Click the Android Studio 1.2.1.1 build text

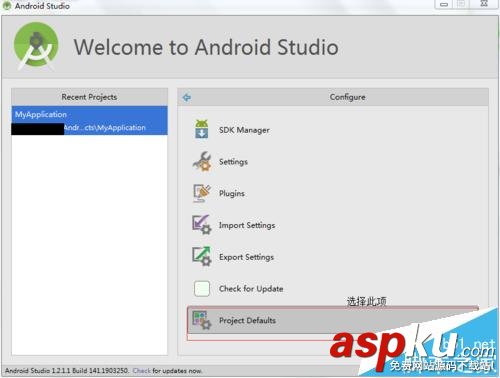67,370
